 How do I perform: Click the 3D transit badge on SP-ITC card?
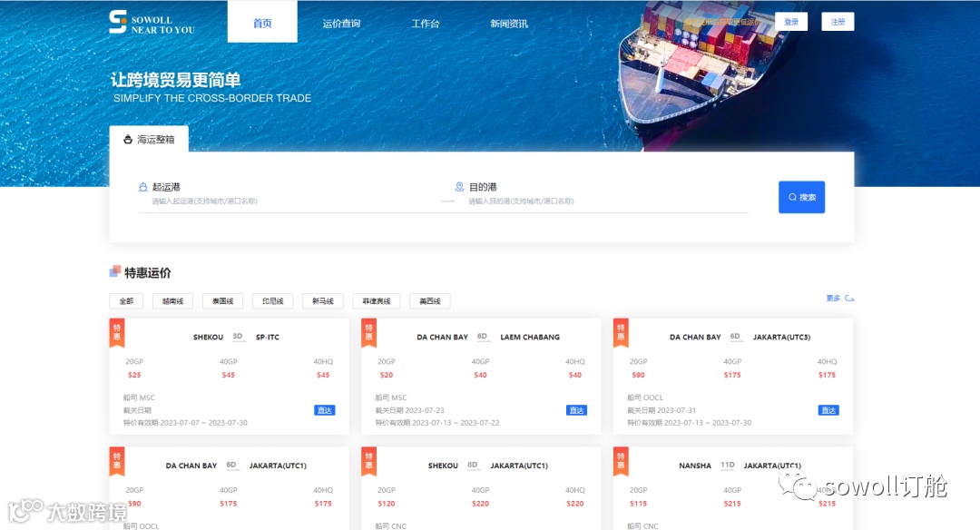238,337
